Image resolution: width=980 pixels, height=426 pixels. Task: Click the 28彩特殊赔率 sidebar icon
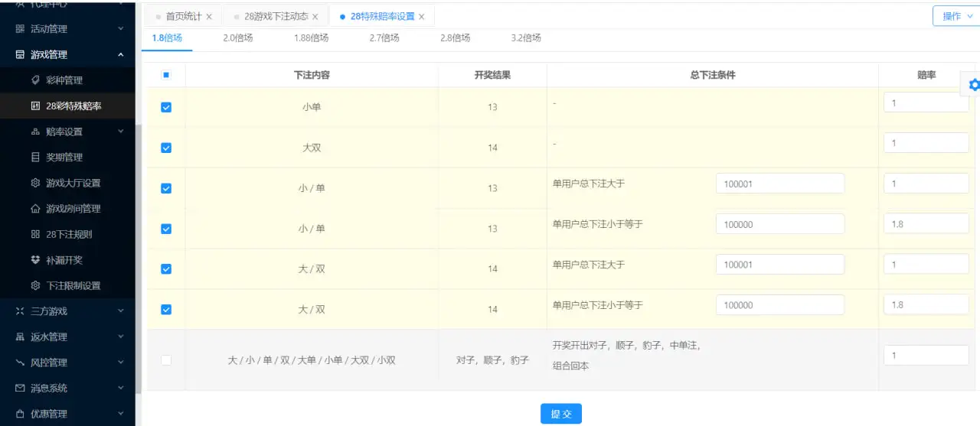(x=35, y=106)
